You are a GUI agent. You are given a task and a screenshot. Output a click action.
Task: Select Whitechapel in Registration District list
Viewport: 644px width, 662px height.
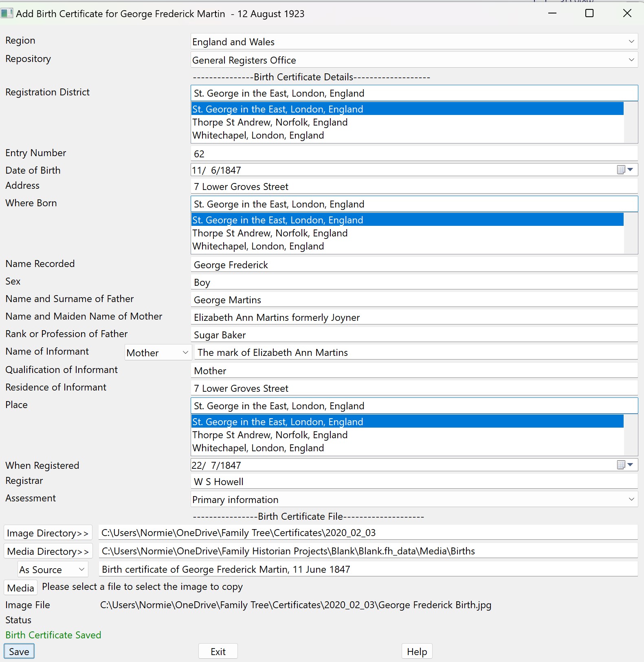pyautogui.click(x=258, y=135)
